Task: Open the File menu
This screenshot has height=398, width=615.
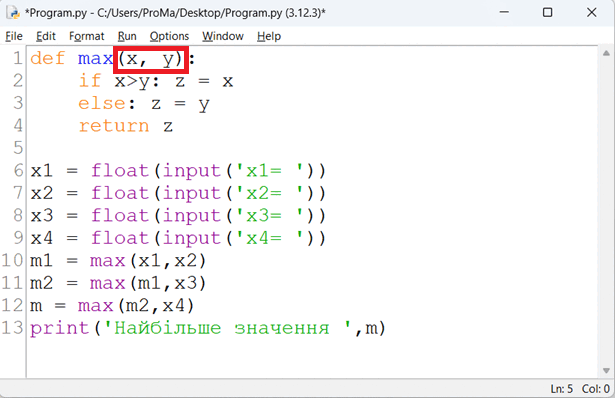Action: [14, 36]
